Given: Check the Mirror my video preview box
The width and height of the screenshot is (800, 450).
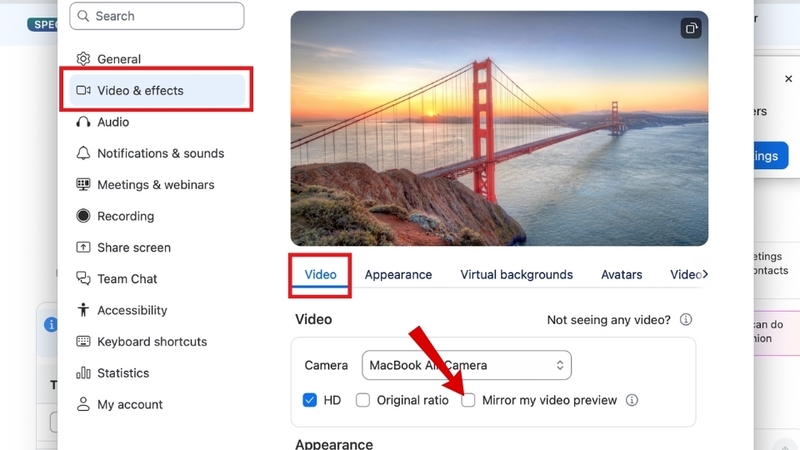Looking at the screenshot, I should click(x=468, y=400).
